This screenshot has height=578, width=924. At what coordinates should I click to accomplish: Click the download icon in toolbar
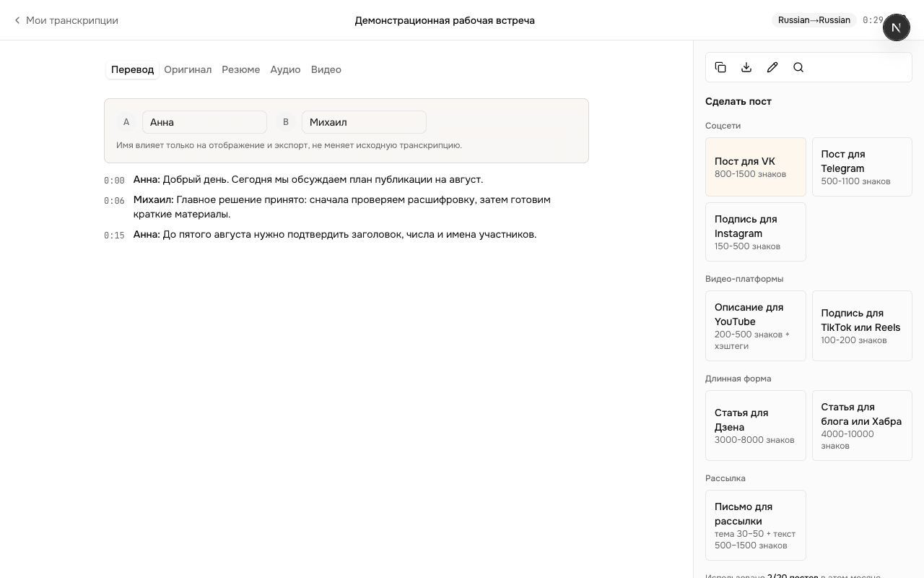click(746, 67)
